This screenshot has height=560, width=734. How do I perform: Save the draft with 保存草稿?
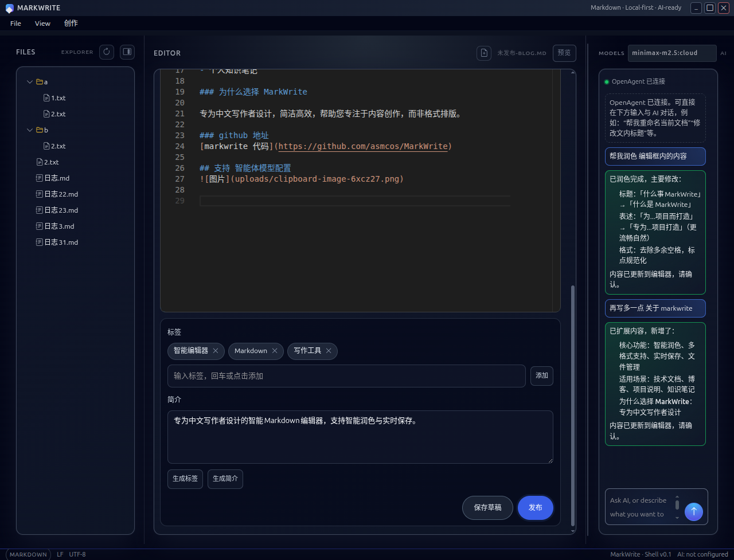coord(487,508)
